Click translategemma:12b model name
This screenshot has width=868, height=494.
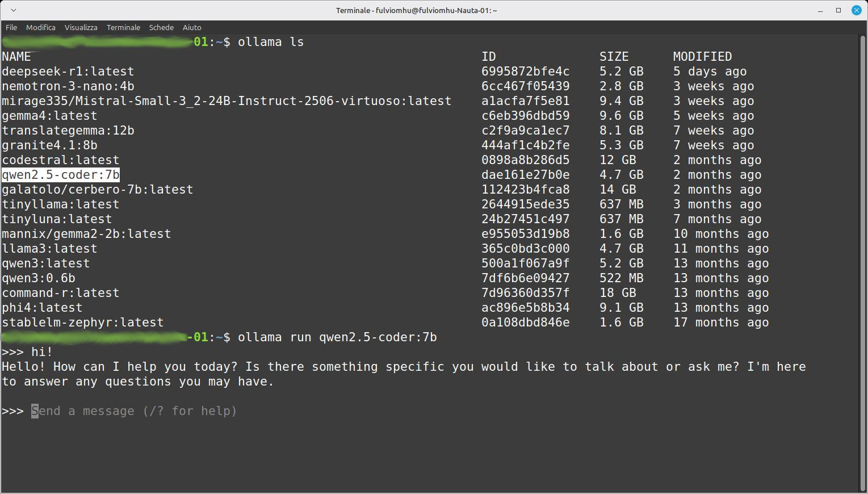[x=68, y=131]
